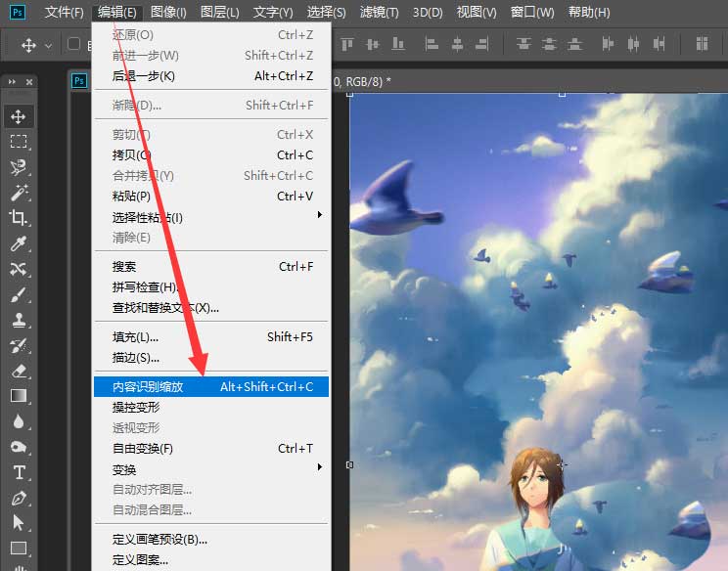Click the align top edges icon

[x=347, y=44]
